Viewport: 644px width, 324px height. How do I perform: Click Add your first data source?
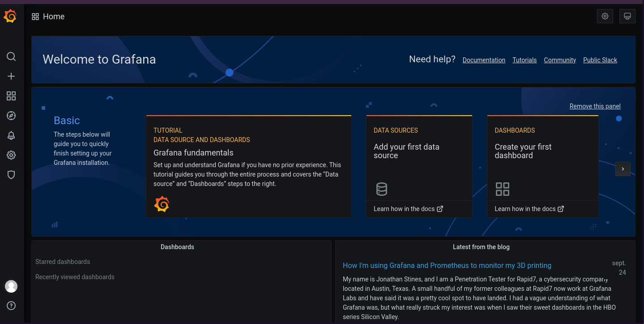point(406,151)
